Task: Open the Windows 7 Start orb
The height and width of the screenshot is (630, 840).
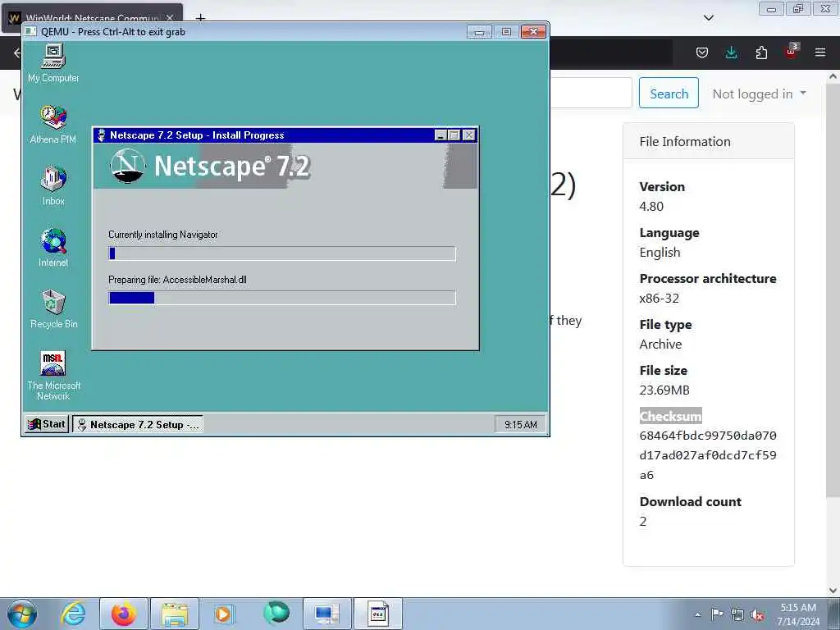Action: (x=21, y=614)
